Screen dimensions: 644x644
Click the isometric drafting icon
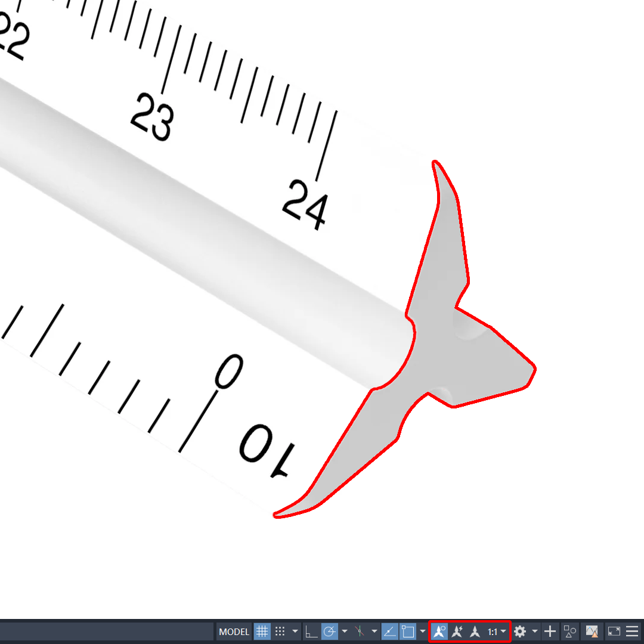pyautogui.click(x=360, y=631)
